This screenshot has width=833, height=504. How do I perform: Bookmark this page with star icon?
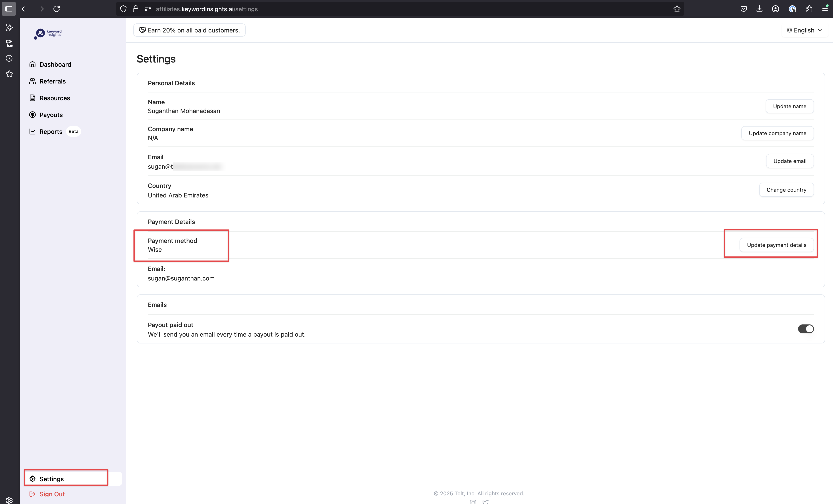click(677, 9)
